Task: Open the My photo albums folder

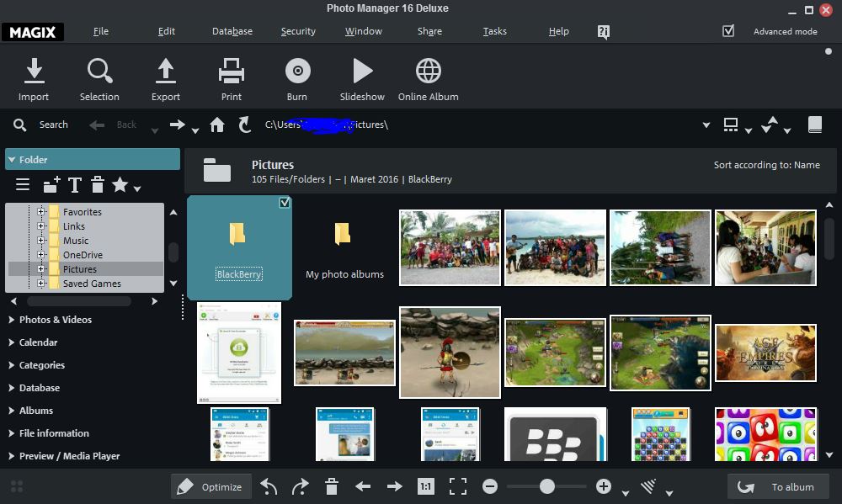Action: pyautogui.click(x=344, y=248)
